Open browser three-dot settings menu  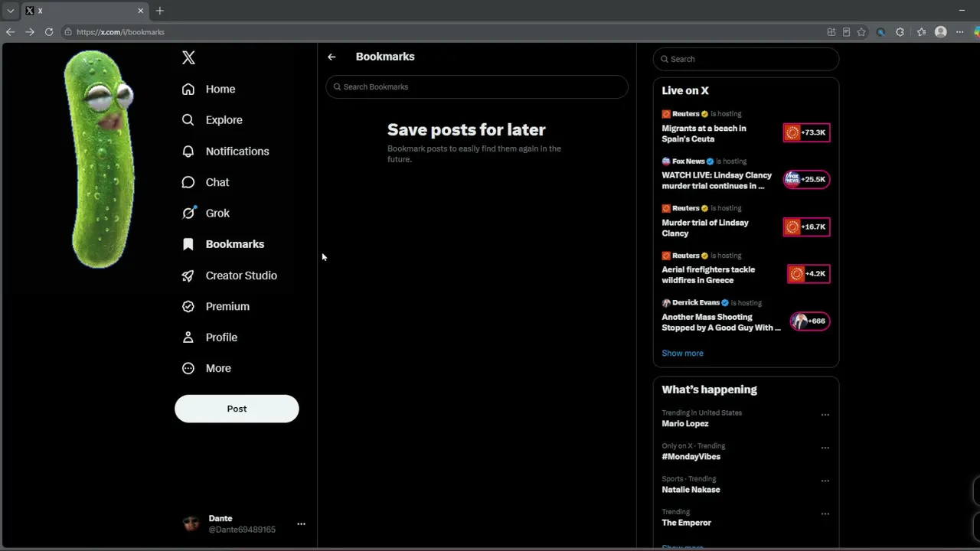(960, 32)
